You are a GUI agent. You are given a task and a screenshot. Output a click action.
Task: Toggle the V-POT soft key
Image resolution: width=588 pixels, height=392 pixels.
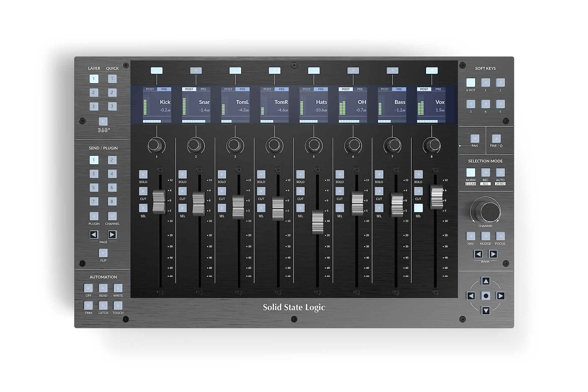point(471,83)
